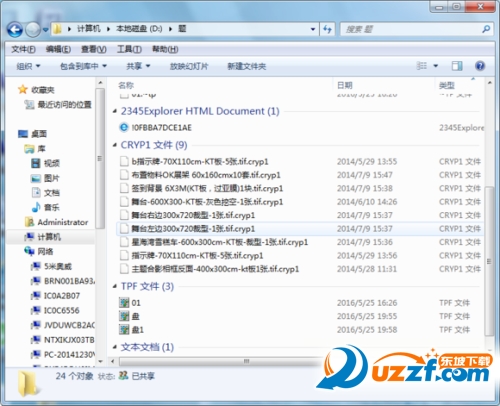Open the 共享 dropdown
Screen dimensions: 500x406
(138, 66)
